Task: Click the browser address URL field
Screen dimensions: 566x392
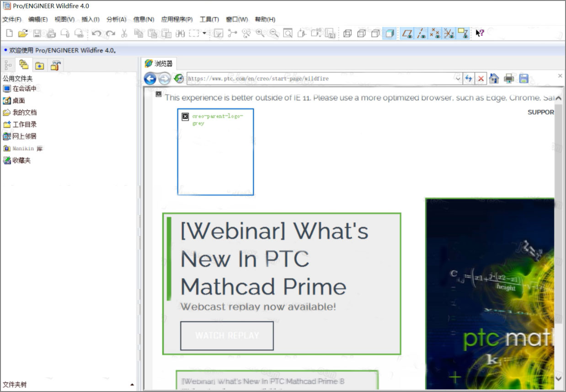Action: tap(321, 79)
